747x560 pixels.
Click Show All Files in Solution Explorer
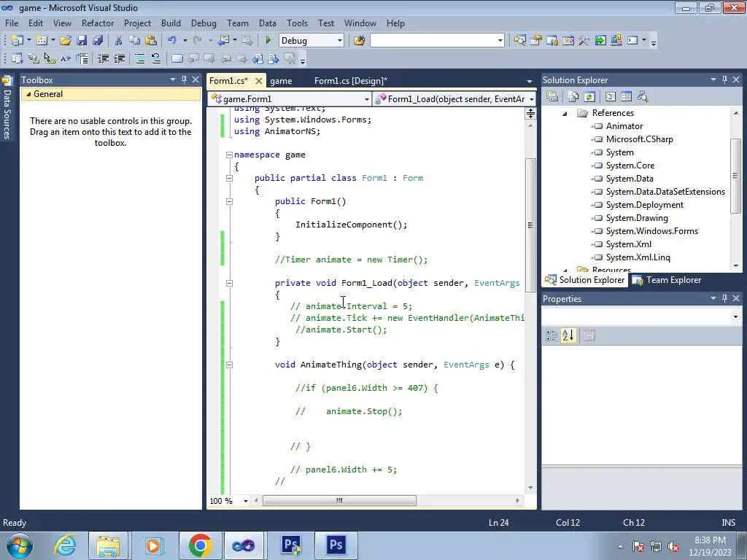[573, 97]
